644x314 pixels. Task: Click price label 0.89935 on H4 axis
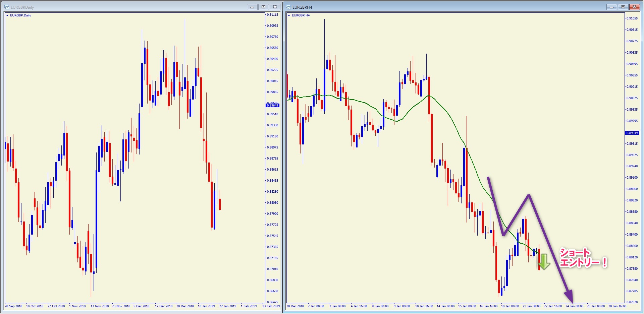(632, 110)
